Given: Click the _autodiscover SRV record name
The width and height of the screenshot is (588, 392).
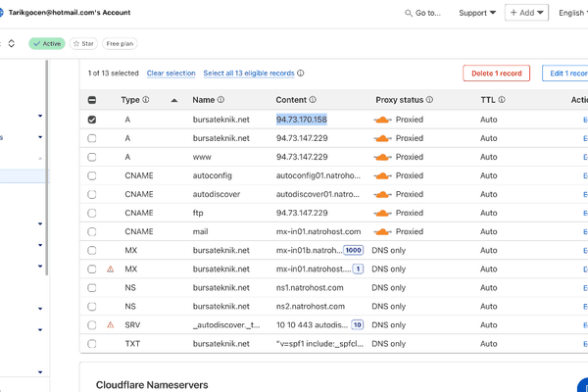Looking at the screenshot, I should [x=226, y=325].
